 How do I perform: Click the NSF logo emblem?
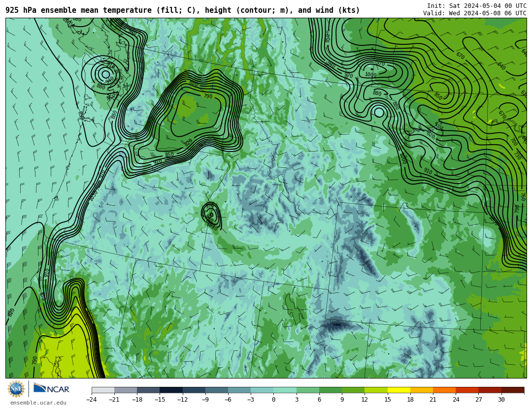(x=16, y=389)
